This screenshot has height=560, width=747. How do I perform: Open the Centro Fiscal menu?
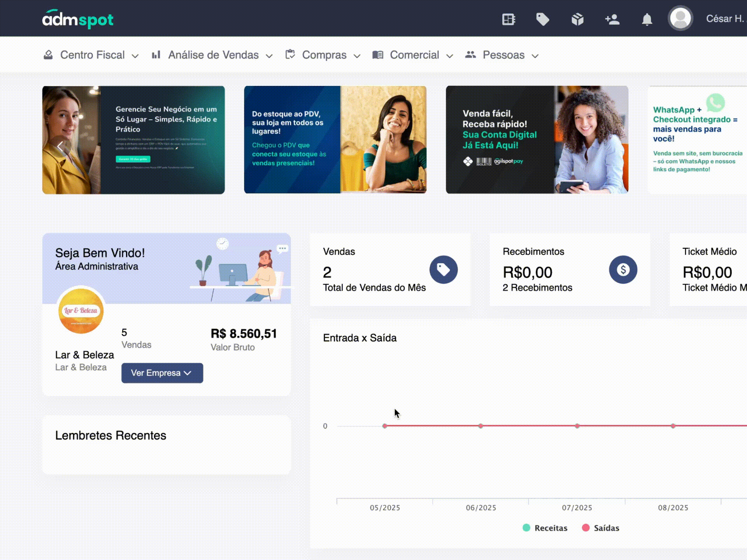(92, 55)
